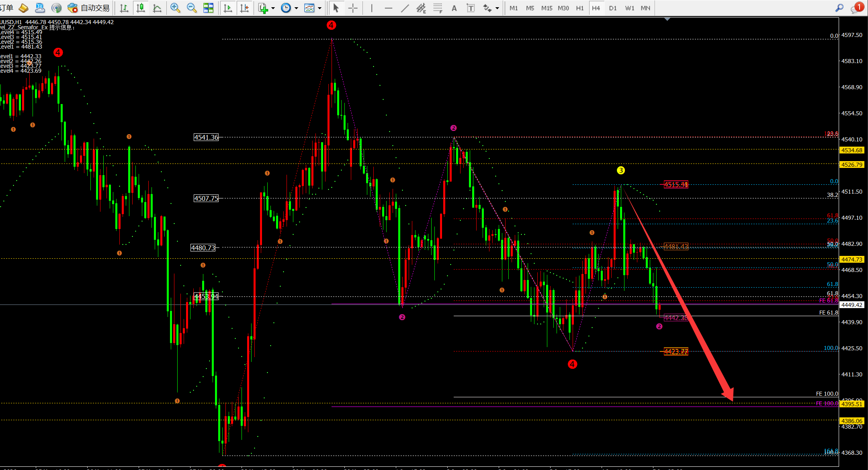Open the search magnifier icon
This screenshot has width=868, height=470.
click(x=839, y=8)
